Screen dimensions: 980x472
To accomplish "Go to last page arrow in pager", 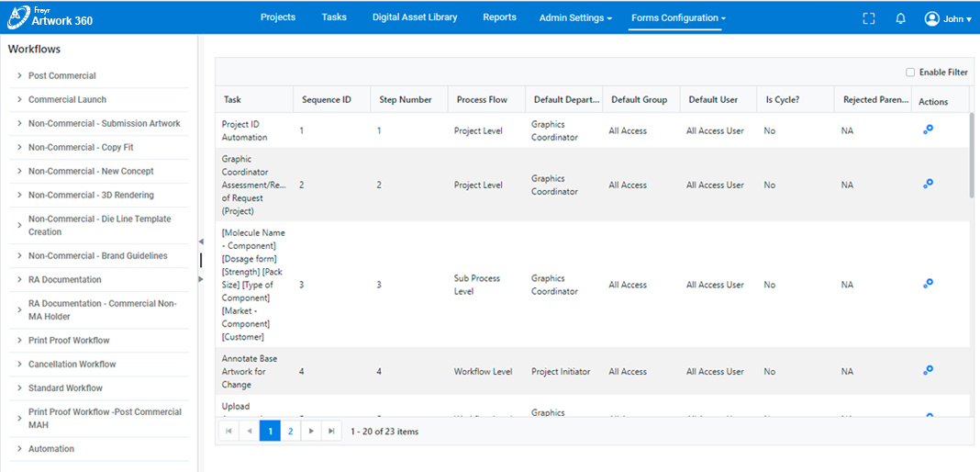I will [x=331, y=431].
